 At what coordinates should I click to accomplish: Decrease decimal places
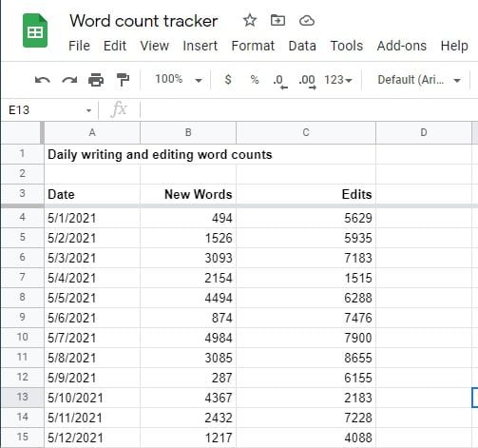click(x=280, y=81)
